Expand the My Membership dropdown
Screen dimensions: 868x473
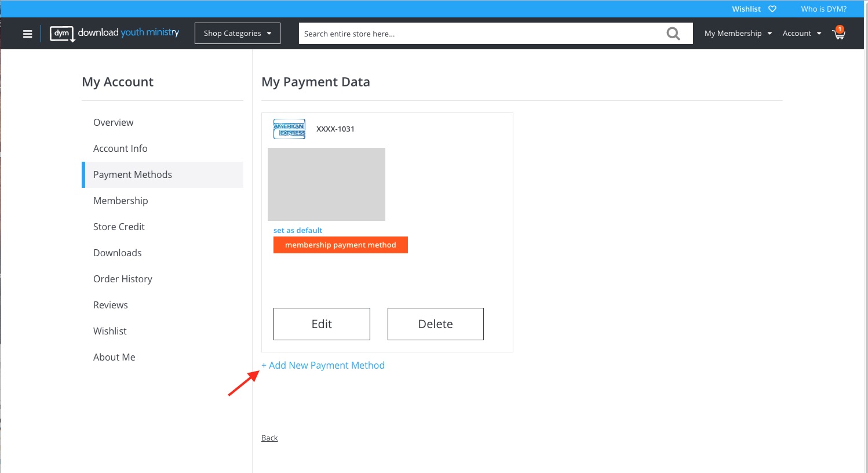click(x=738, y=34)
